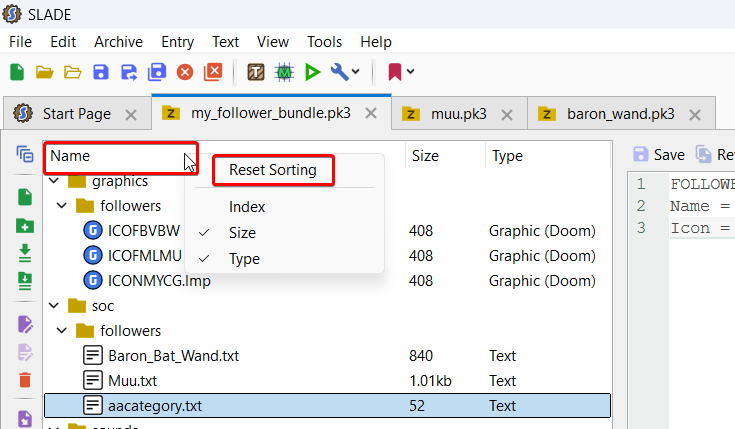Collapse the followers folder under graphics
The height and width of the screenshot is (429, 735).
(62, 205)
